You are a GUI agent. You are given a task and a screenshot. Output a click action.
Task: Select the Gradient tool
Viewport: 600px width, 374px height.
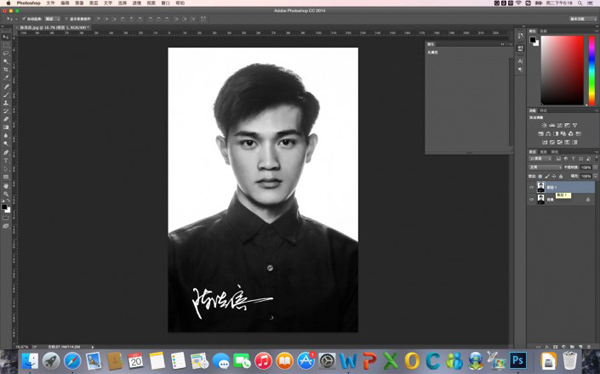pyautogui.click(x=6, y=127)
